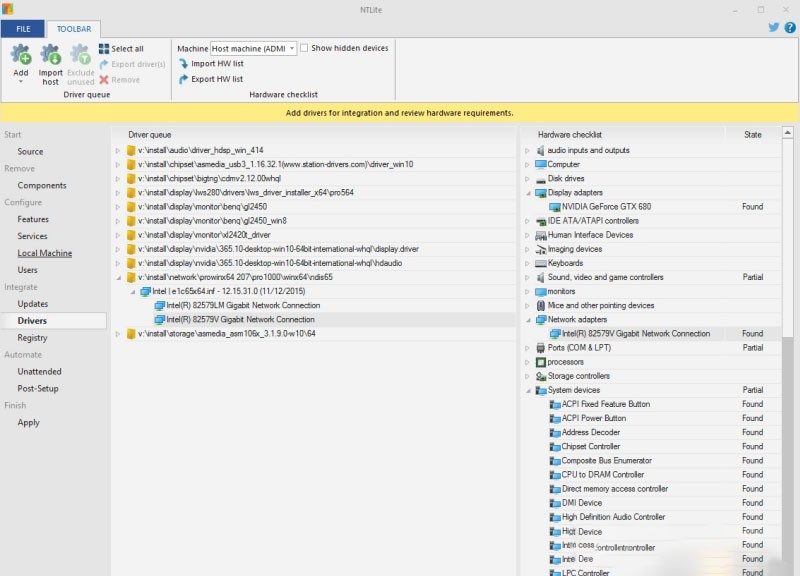Go to the Components page
This screenshot has width=800, height=576.
click(42, 185)
